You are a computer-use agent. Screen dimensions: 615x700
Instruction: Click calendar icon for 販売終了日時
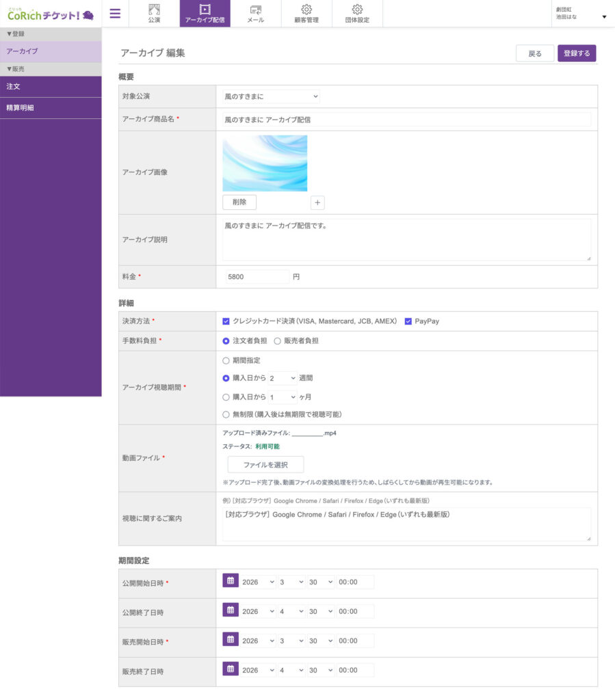pos(231,670)
